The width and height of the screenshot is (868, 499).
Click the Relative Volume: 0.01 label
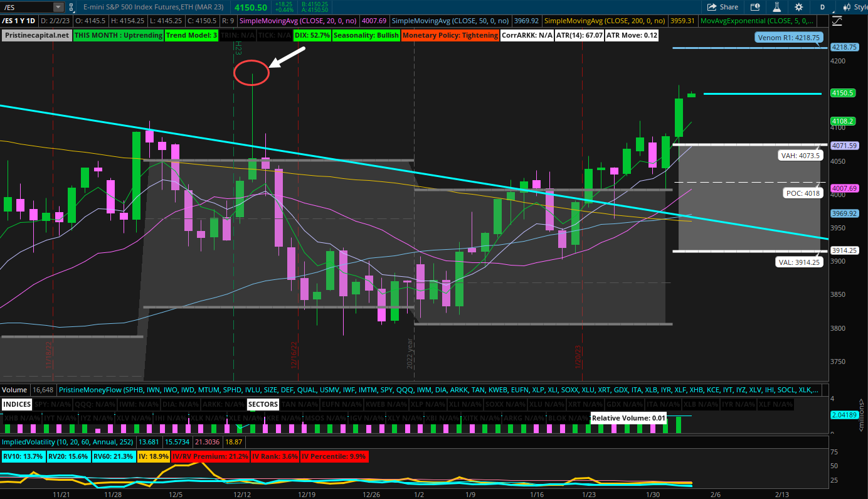pyautogui.click(x=628, y=418)
